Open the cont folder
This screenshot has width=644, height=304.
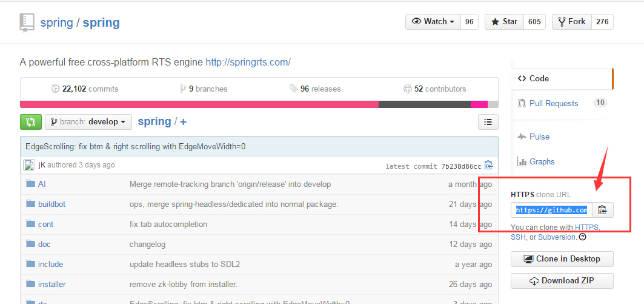[x=45, y=224]
